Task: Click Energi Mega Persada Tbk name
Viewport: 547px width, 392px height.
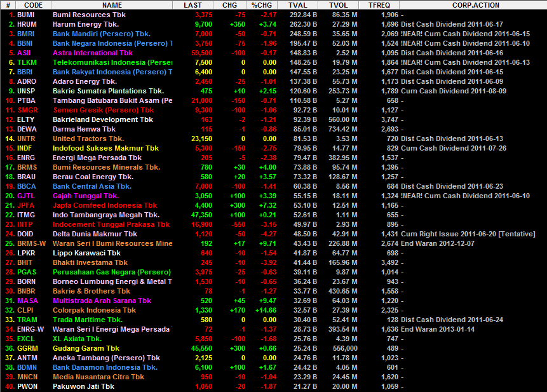Action: [97, 158]
